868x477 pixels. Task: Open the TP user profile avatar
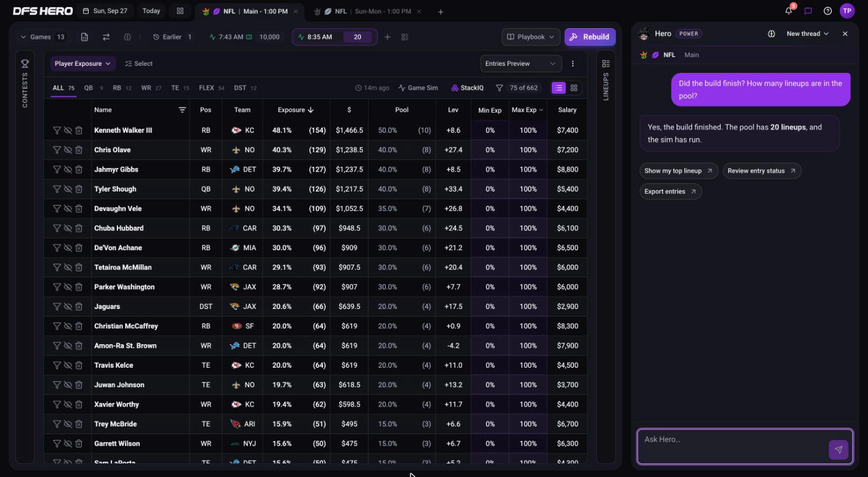(847, 11)
